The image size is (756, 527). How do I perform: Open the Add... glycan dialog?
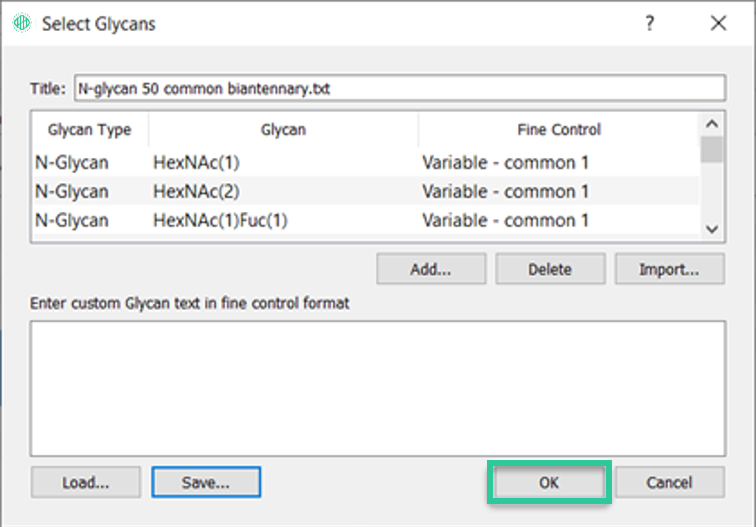(431, 269)
